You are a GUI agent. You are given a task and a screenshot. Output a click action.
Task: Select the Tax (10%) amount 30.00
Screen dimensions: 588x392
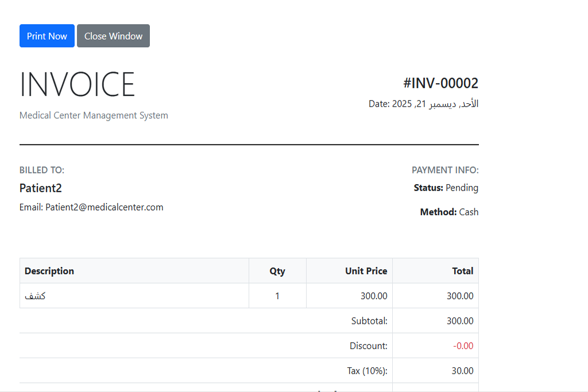click(462, 371)
